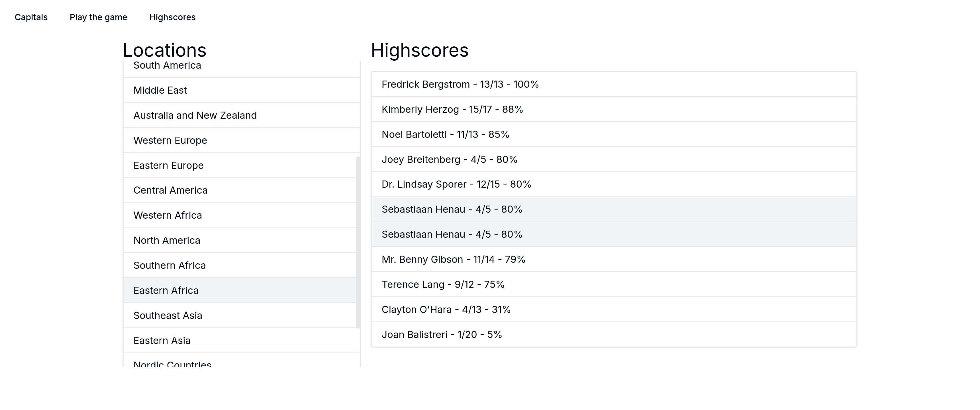Go to Play the game page
The width and height of the screenshot is (980, 410).
point(98,17)
